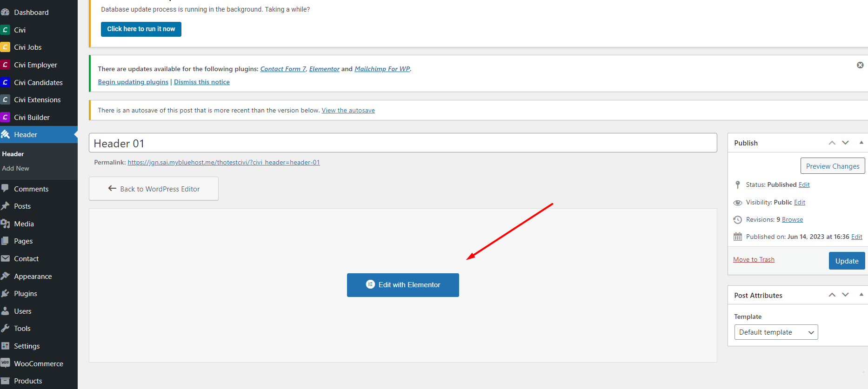Viewport: 868px width, 389px height.
Task: Move the Post Attributes panel up
Action: coord(832,295)
